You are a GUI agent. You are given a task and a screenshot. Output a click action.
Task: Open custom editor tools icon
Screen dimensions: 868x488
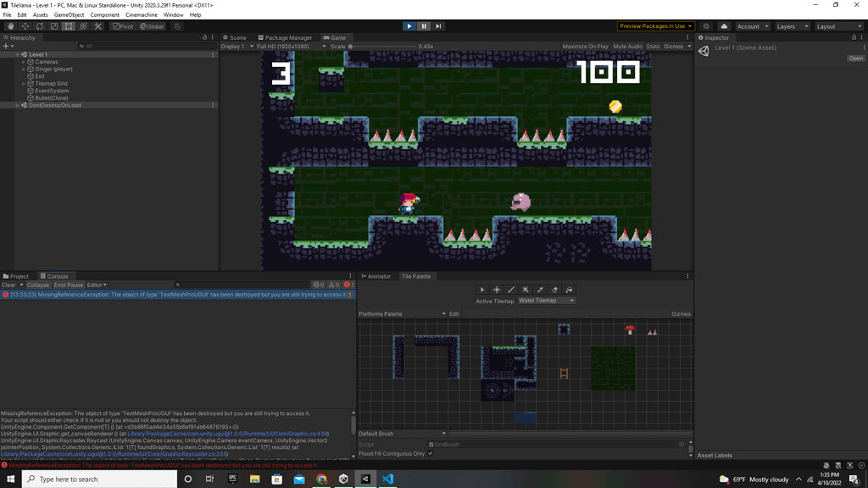(97, 26)
